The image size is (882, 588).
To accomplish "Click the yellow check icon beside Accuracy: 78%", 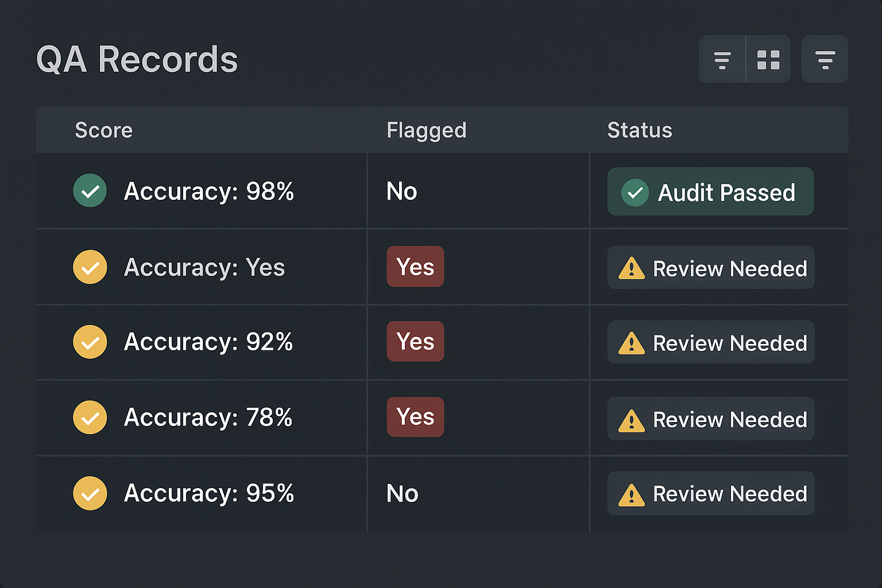I will pos(90,417).
